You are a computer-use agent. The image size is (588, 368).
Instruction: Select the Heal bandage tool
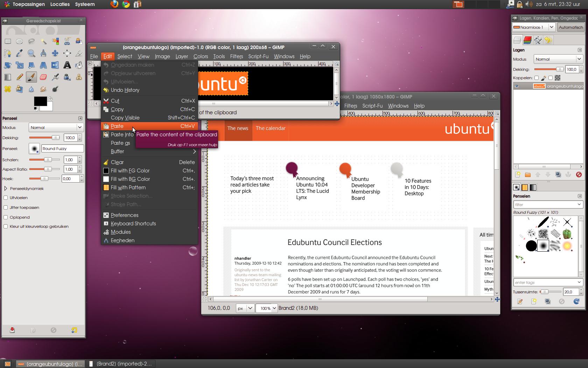[8, 89]
